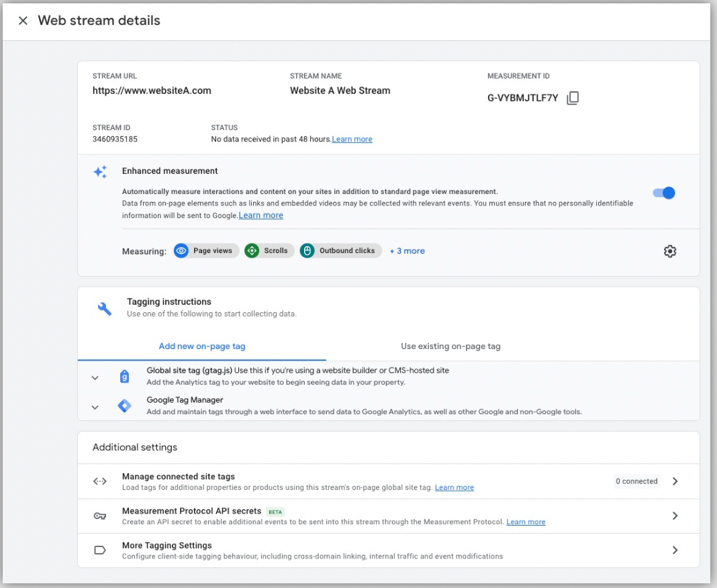Image resolution: width=717 pixels, height=588 pixels.
Task: Click the More Tagging Settings label icon
Action: tap(100, 550)
